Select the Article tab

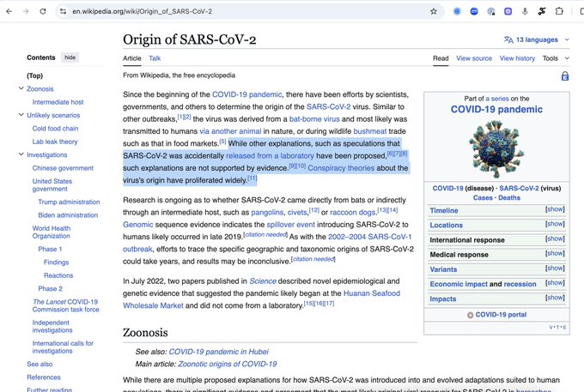coord(132,58)
